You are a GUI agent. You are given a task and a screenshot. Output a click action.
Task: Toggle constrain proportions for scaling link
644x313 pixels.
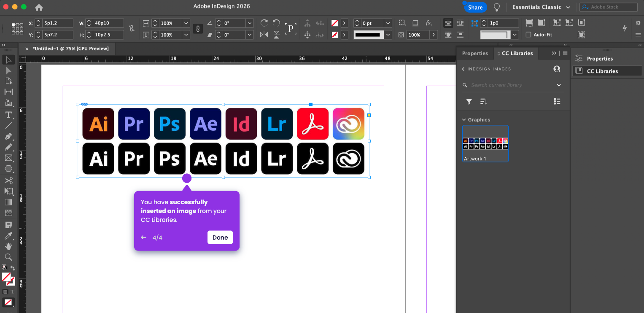point(197,29)
